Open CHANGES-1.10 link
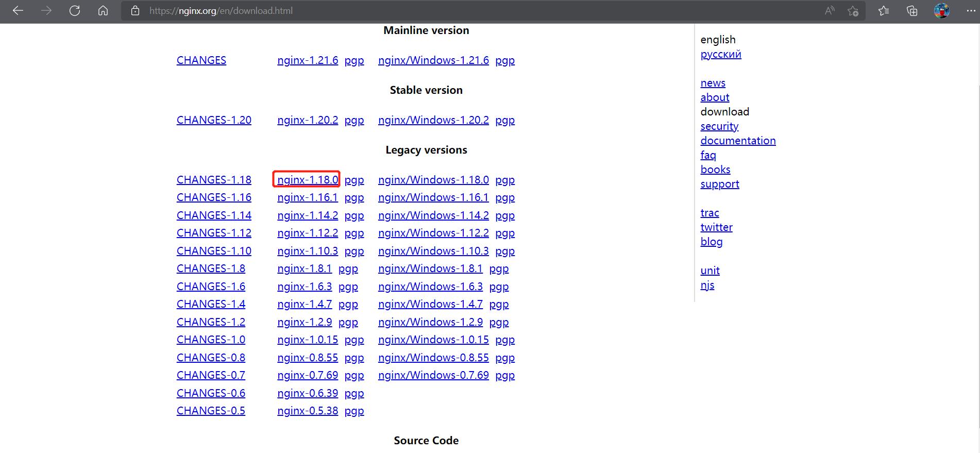 pyautogui.click(x=214, y=251)
